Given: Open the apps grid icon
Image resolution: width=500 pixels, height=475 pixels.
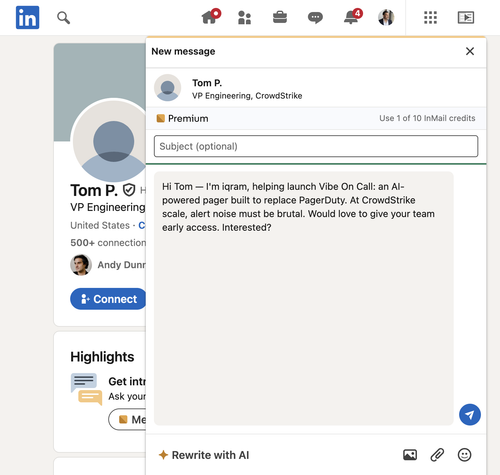Looking at the screenshot, I should point(430,18).
